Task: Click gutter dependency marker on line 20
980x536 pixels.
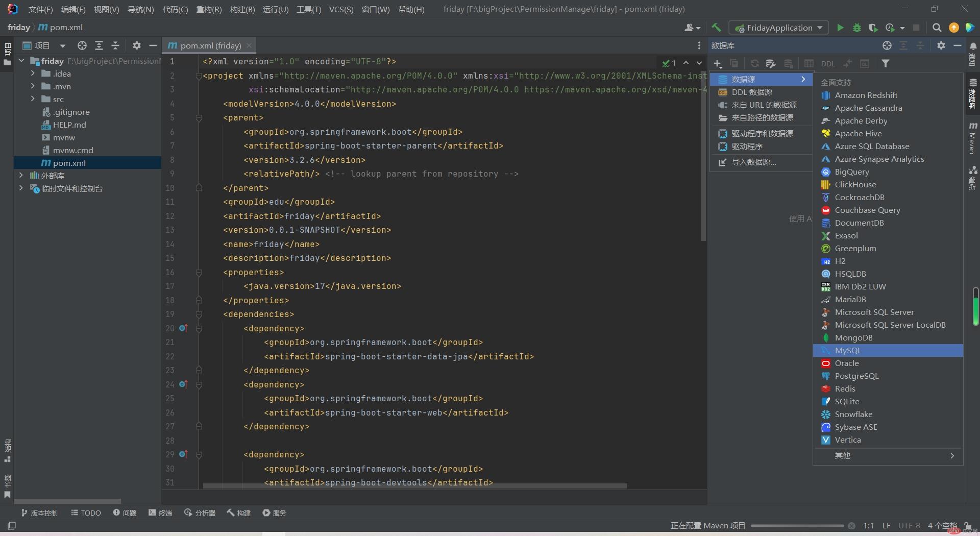Action: tap(183, 328)
